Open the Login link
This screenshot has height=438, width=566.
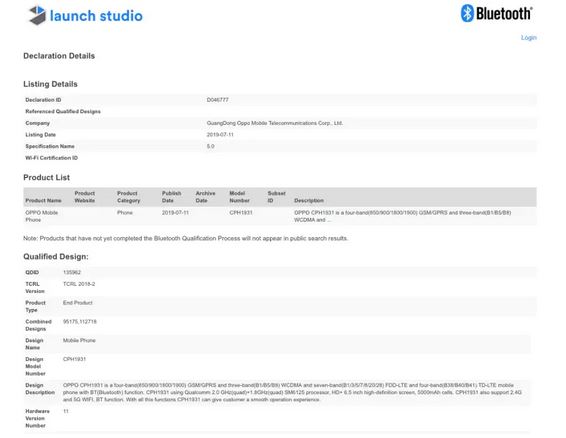[x=528, y=38]
